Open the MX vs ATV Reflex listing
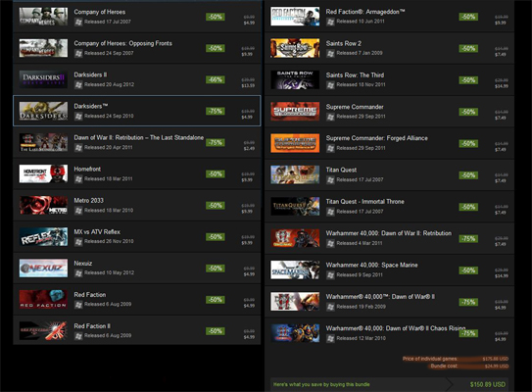The image size is (532, 392). pos(137,237)
